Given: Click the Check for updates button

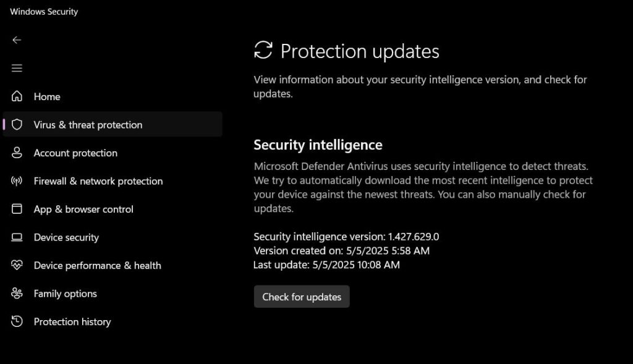Looking at the screenshot, I should pyautogui.click(x=302, y=297).
